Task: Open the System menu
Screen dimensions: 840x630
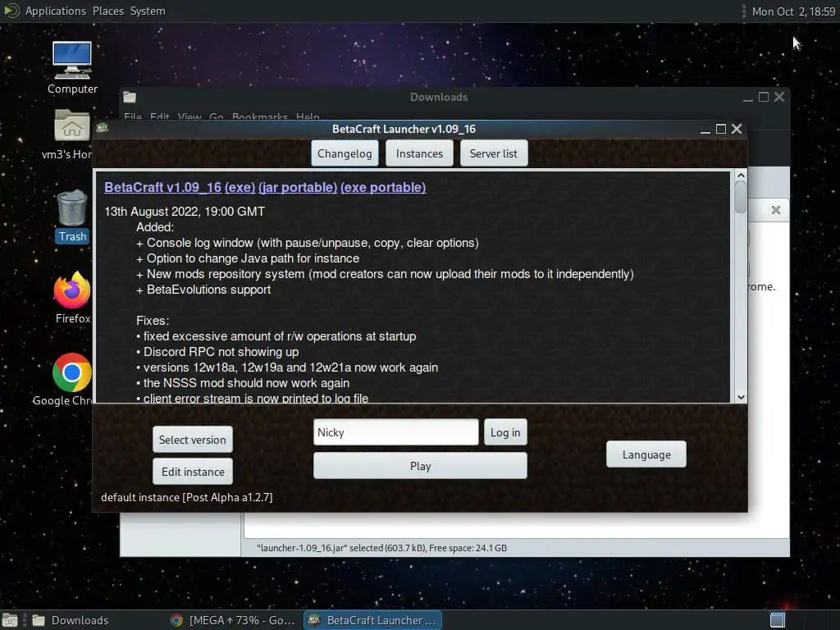Action: pyautogui.click(x=148, y=11)
